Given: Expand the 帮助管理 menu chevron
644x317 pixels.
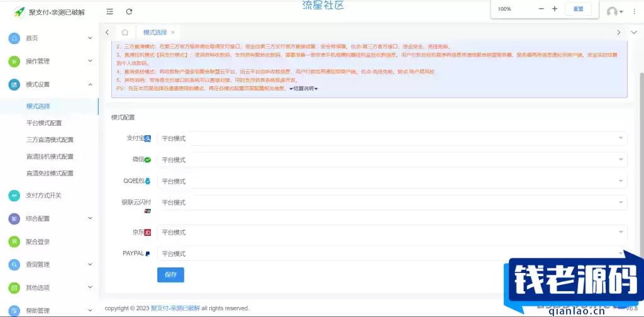Looking at the screenshot, I should [x=90, y=311].
